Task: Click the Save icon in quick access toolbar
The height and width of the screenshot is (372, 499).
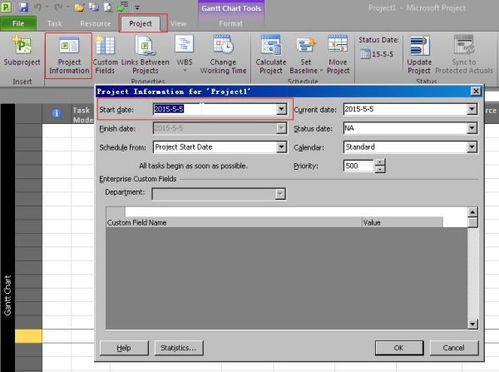Action: 24,7
